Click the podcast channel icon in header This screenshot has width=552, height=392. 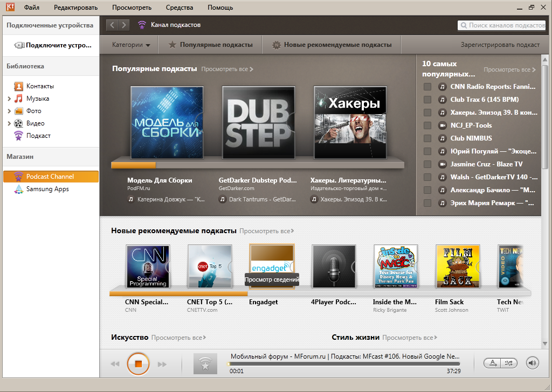coord(142,25)
